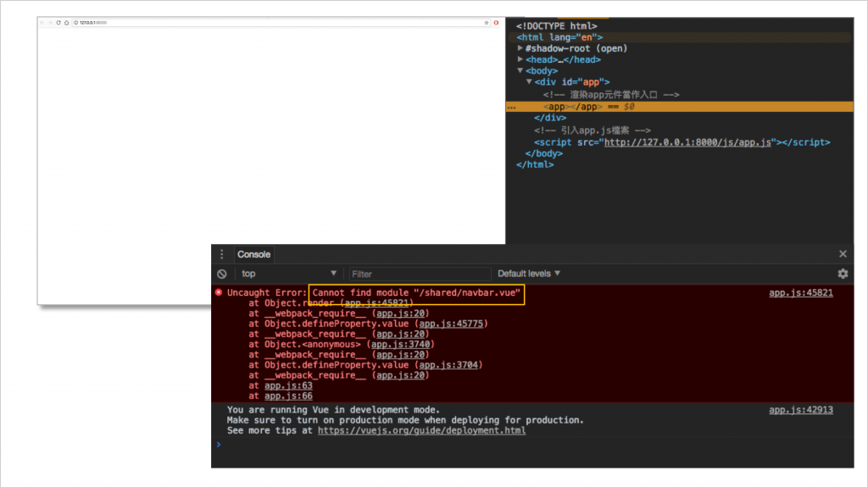Screen dimensions: 868x488
Task: Expand the head element node
Action: point(520,59)
